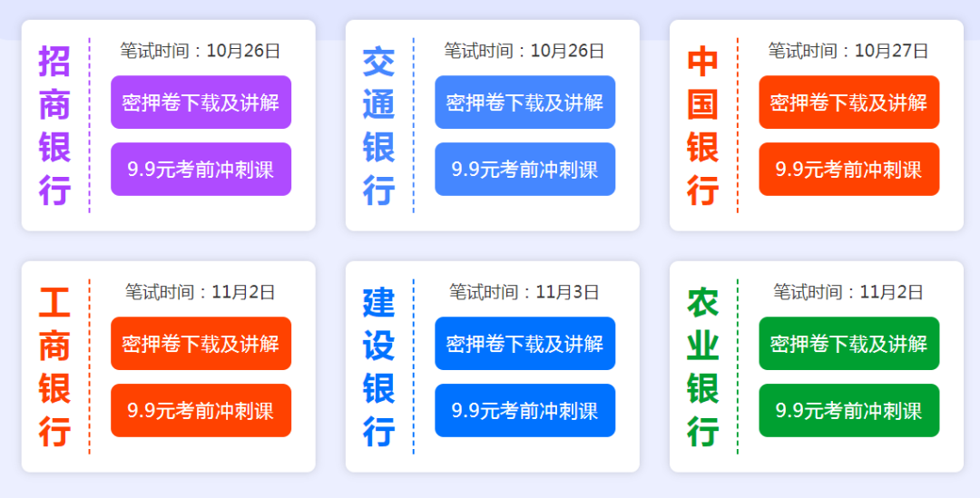Click the 中国银行 red title
The image size is (980, 498).
tap(703, 125)
